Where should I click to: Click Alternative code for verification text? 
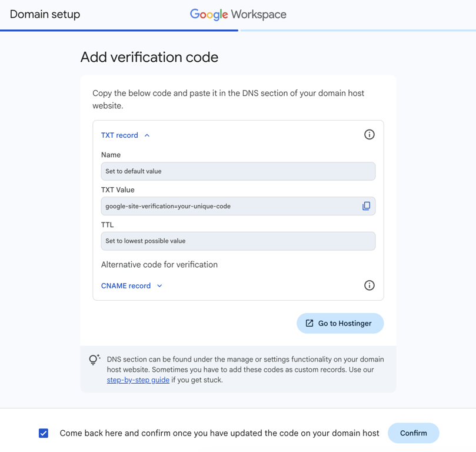pos(159,265)
